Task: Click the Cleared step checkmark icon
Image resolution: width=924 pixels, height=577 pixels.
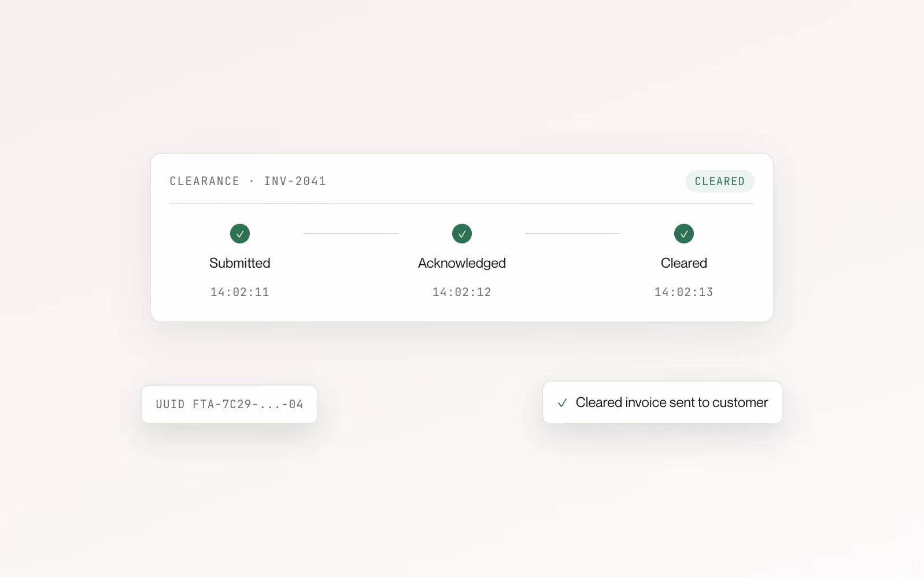Action: tap(684, 234)
